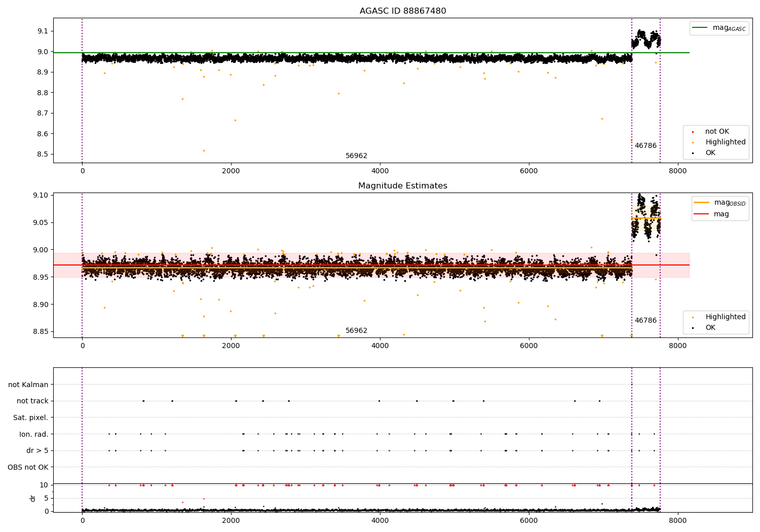Image resolution: width=760 pixels, height=532 pixels.
Task: Click the 46786 annotation in Magnitude Estimates plot
Action: 645,321
